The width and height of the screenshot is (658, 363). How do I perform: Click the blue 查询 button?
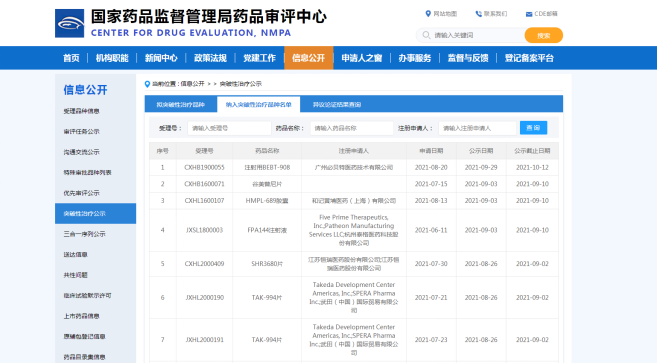533,128
